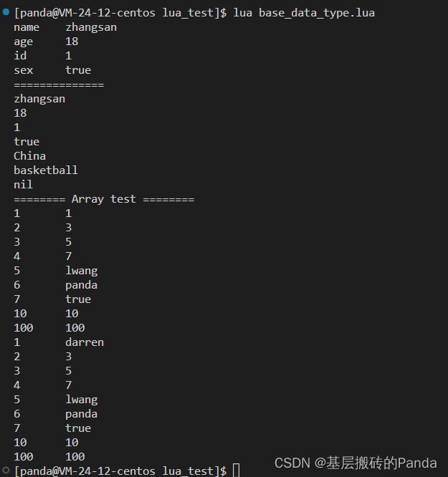Click the first 'lwang' value

82,271
